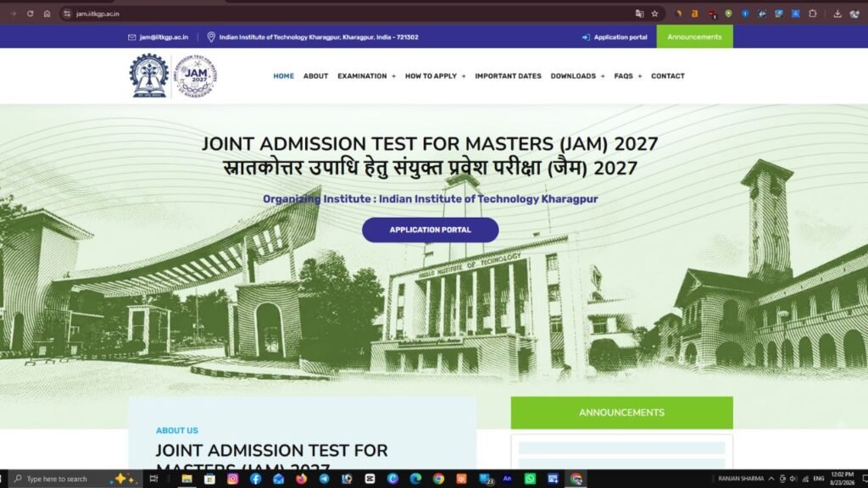
Task: Click the Kharagpur 721302 address text
Action: [x=319, y=37]
